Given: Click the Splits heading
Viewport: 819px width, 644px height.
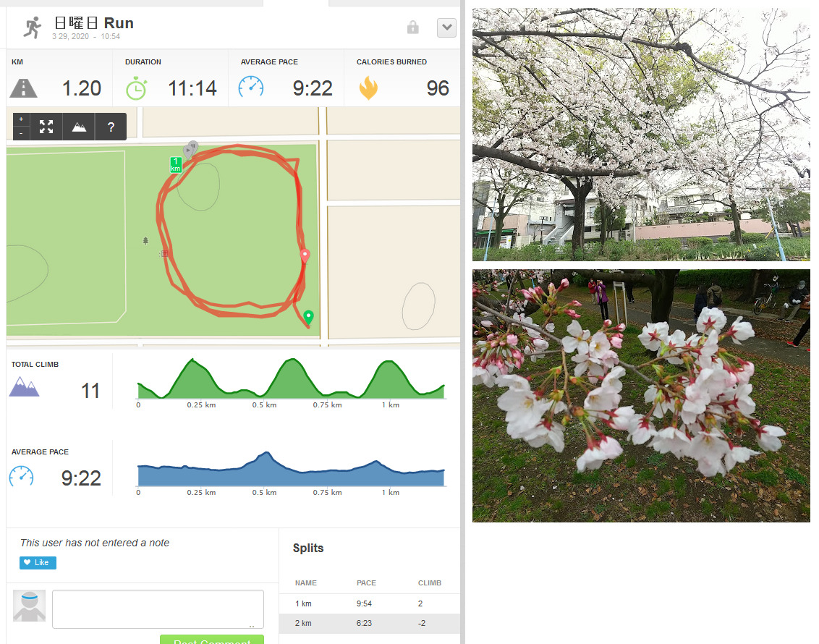Looking at the screenshot, I should [308, 548].
